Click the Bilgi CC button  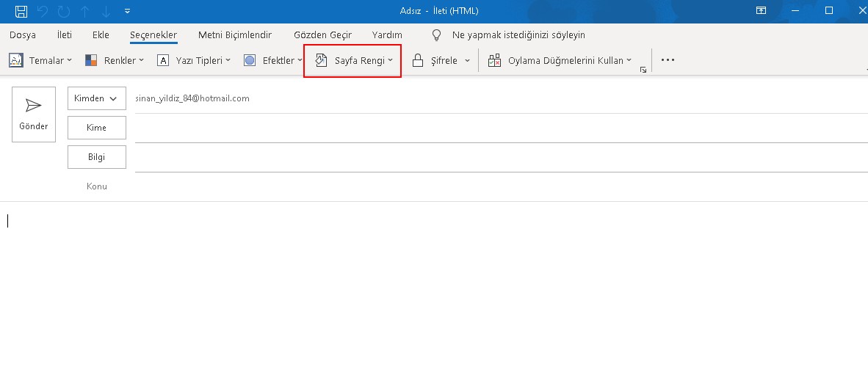(x=96, y=157)
